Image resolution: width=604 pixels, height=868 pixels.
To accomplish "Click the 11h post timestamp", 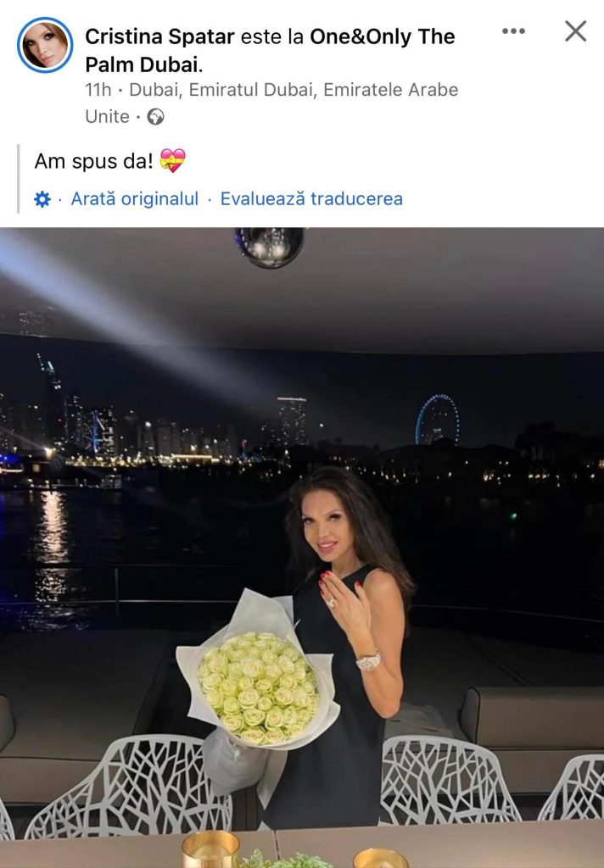I will (98, 90).
